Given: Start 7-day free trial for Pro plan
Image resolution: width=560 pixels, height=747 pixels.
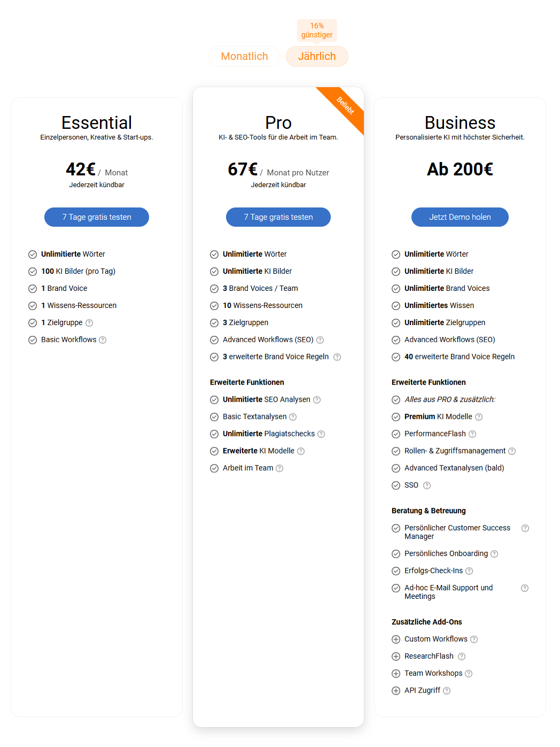Looking at the screenshot, I should (x=278, y=217).
